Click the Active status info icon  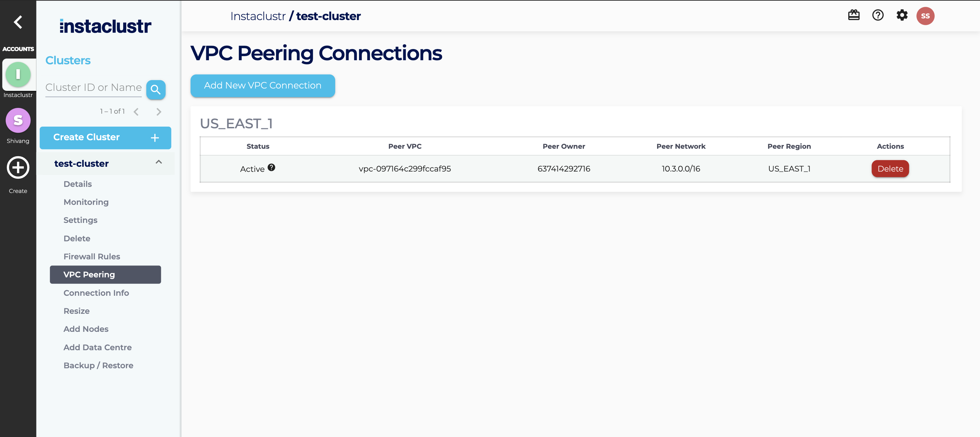[271, 167]
